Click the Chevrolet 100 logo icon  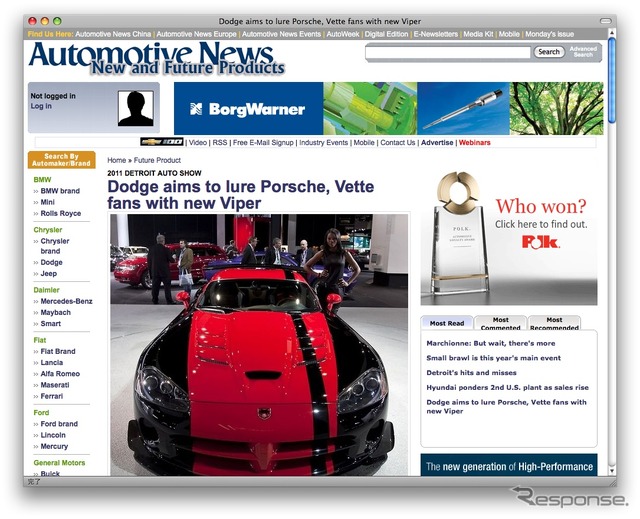click(162, 142)
